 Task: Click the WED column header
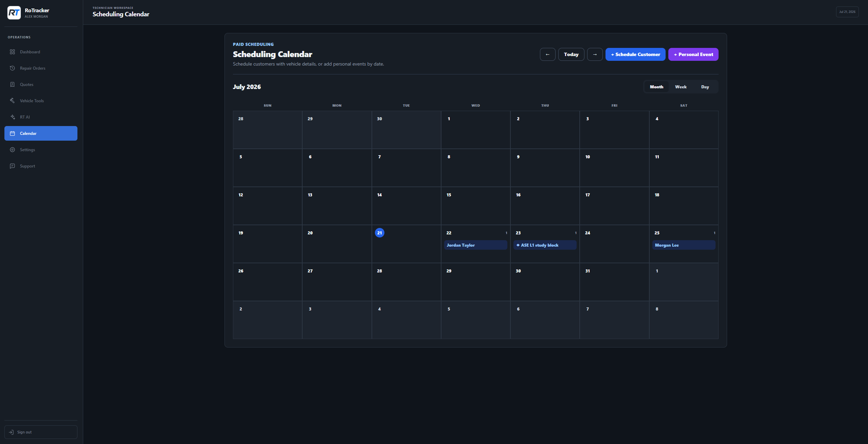[475, 106]
